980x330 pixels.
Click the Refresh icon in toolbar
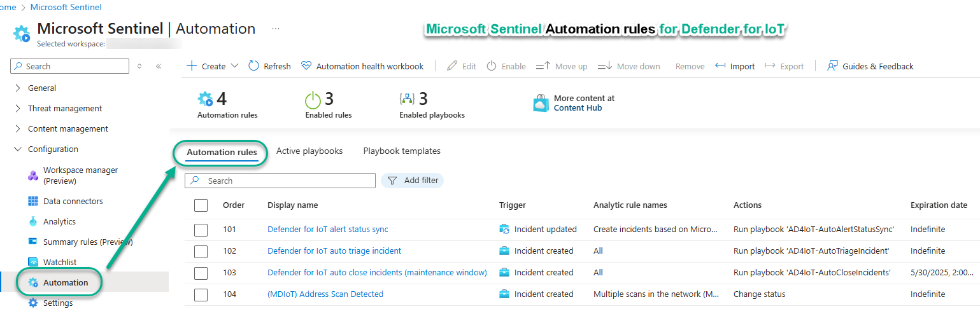point(253,66)
